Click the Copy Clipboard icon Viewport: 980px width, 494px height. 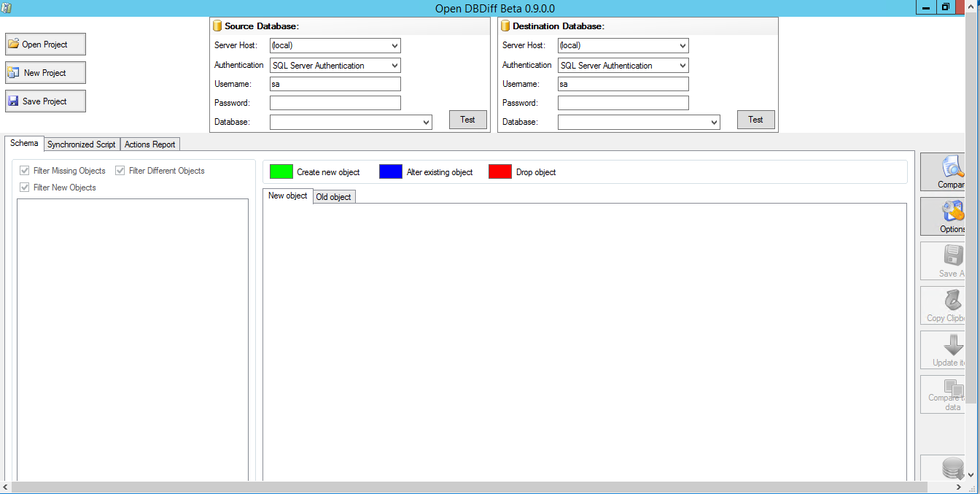pos(953,301)
